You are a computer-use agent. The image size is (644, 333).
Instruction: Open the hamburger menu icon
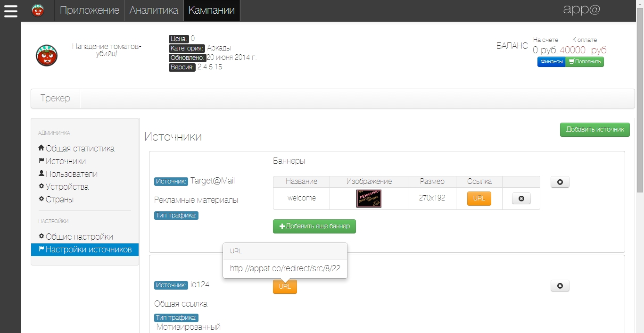point(10,10)
